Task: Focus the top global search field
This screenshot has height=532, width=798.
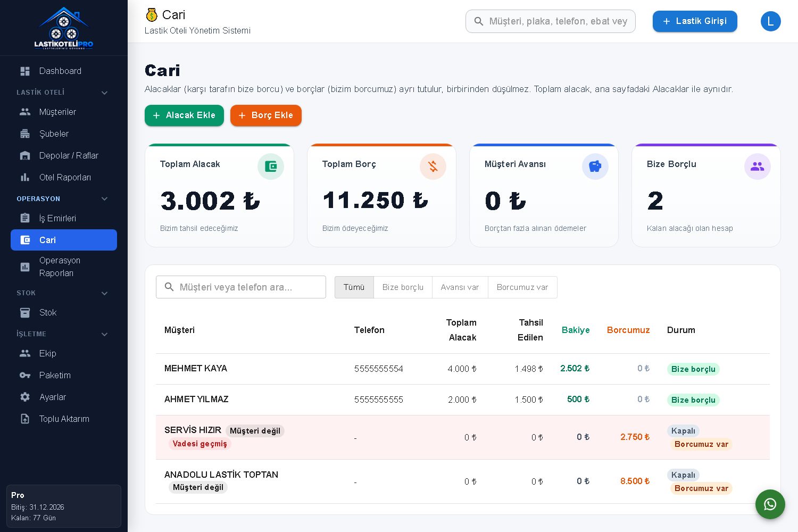Action: pos(551,21)
